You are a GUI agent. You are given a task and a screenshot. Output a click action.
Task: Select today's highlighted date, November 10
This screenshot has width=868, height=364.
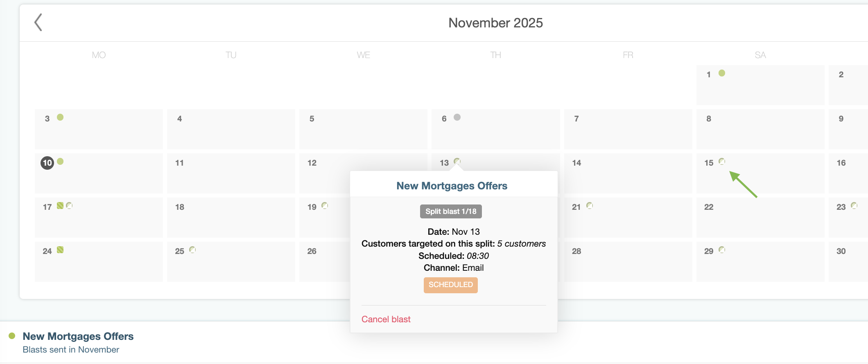[x=47, y=162]
